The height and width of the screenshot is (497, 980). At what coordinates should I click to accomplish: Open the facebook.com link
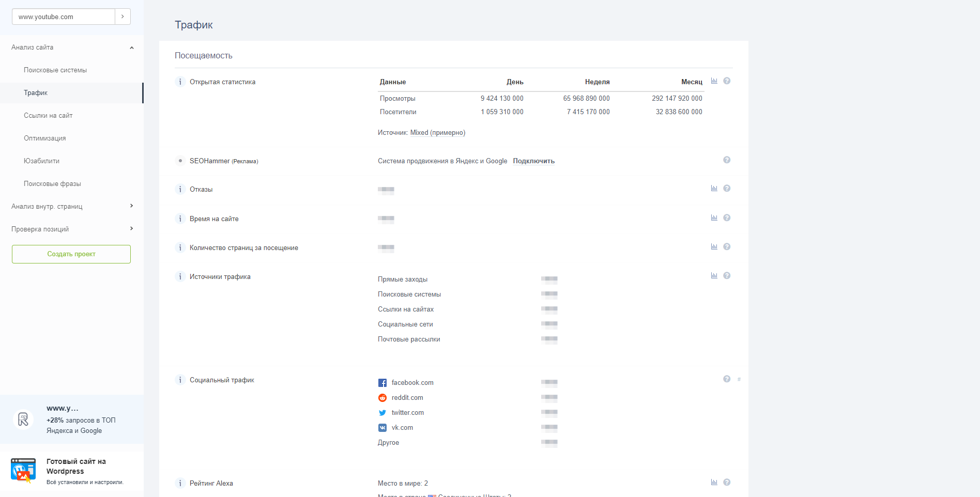pyautogui.click(x=412, y=383)
